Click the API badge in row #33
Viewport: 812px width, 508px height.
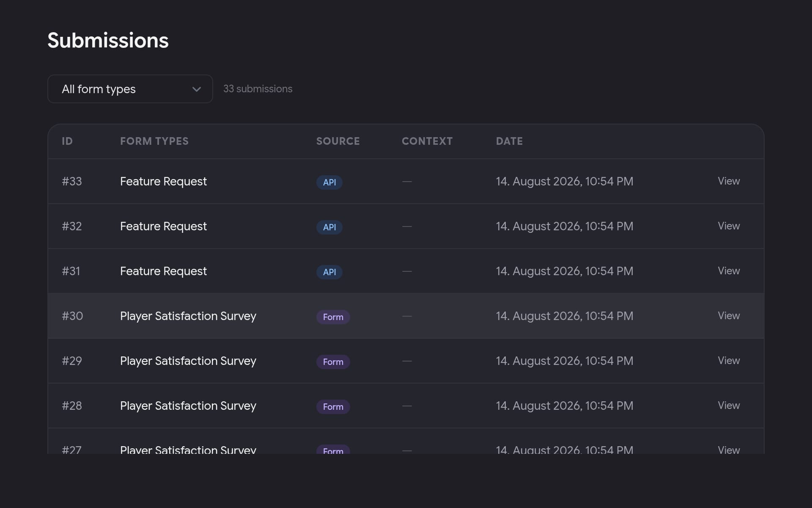[x=329, y=182]
